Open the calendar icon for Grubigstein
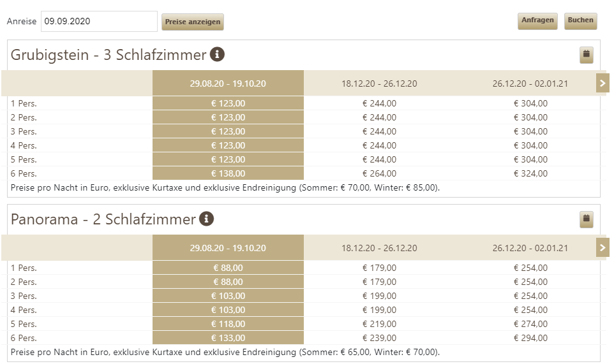Screen dimensions: 614x364 coord(586,55)
